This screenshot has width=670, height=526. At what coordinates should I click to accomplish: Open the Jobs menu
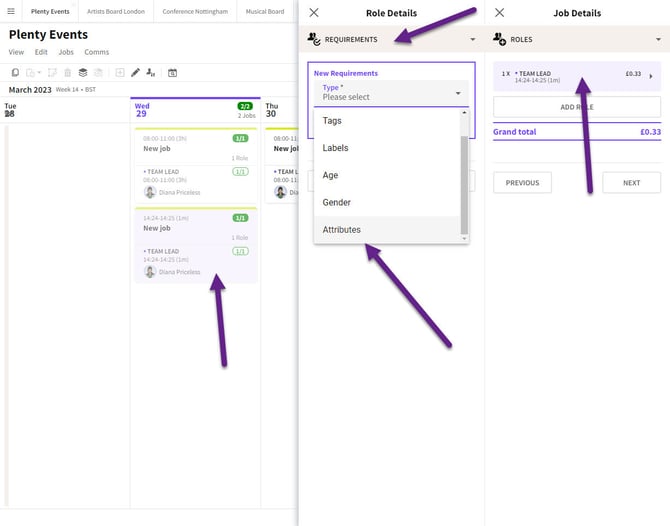pos(66,52)
